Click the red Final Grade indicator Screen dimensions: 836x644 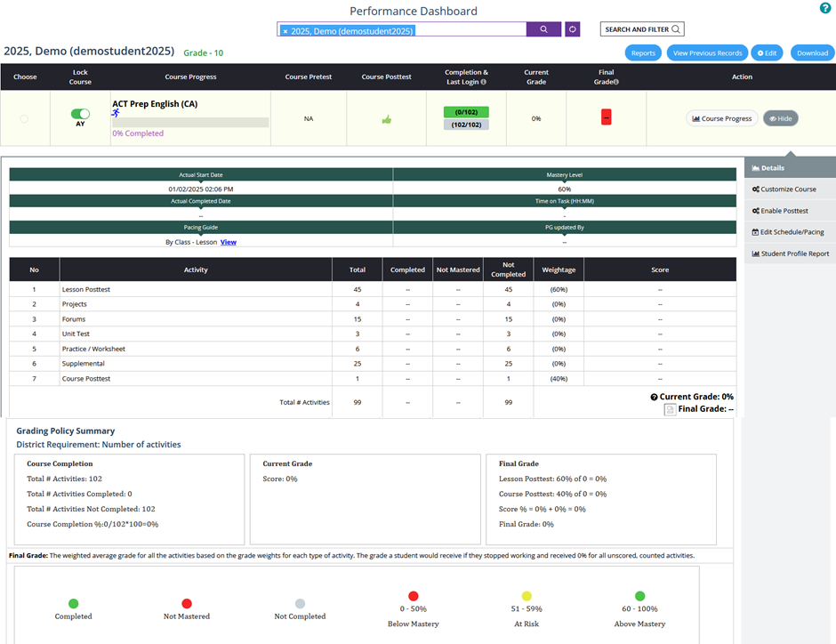click(606, 117)
